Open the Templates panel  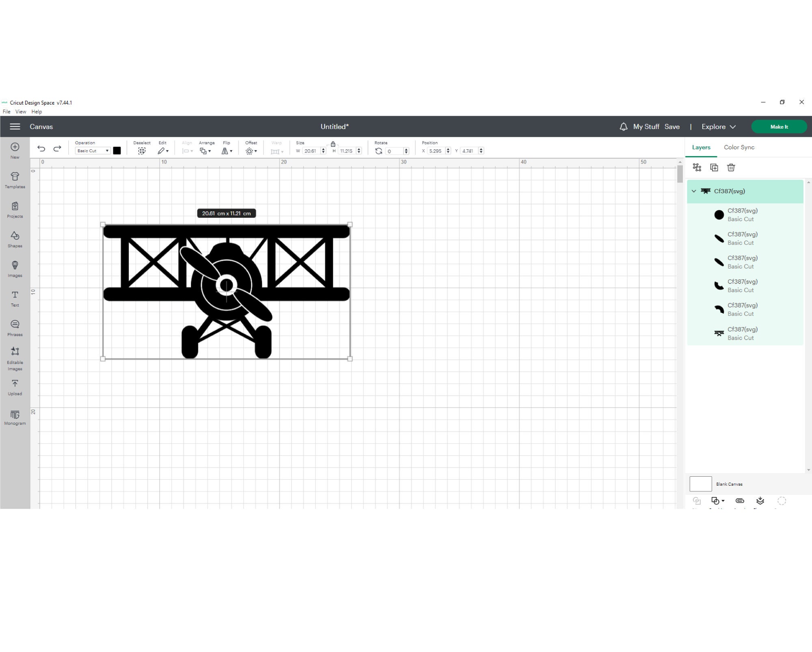click(x=15, y=180)
